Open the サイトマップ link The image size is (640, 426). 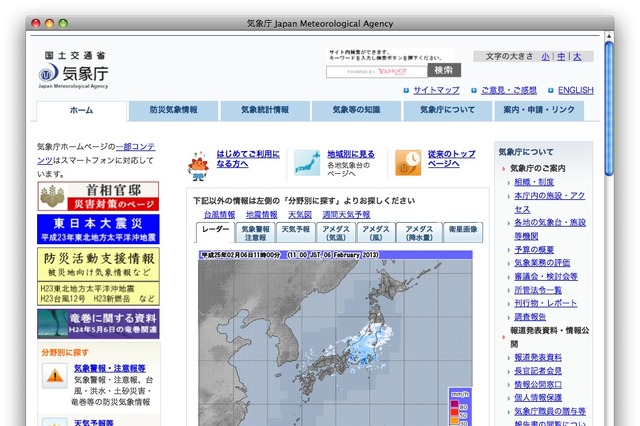coord(436,90)
